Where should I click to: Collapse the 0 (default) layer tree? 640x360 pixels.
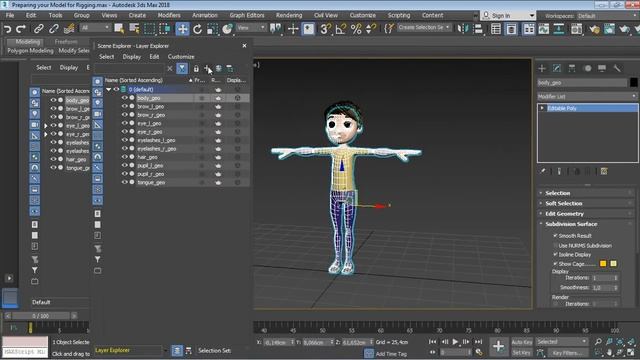coord(109,89)
